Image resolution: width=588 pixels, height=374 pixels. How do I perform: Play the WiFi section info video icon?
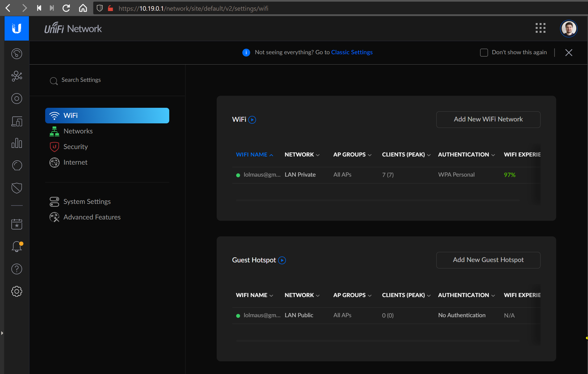point(252,120)
